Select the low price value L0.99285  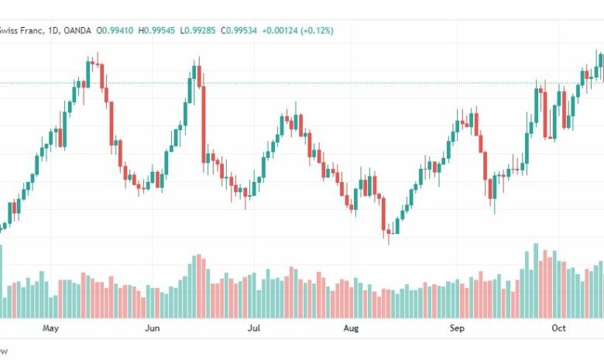(197, 30)
